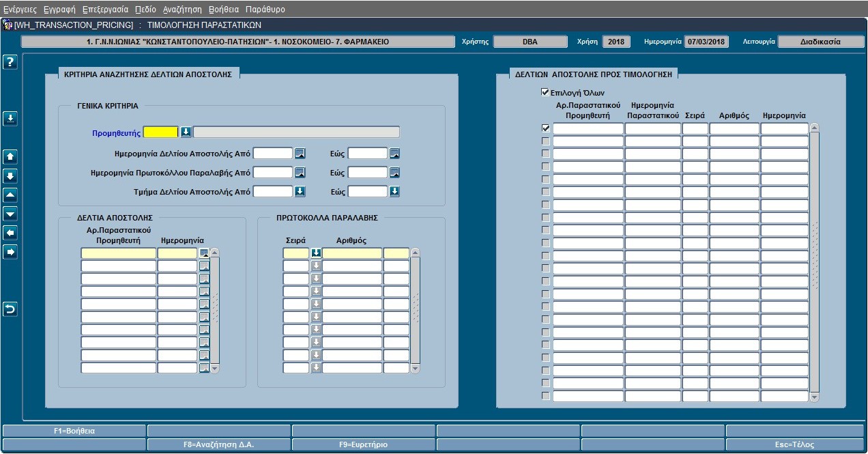Screen dimensions: 868x454
Task: Open the Εγγραφή menu
Action: pos(59,10)
